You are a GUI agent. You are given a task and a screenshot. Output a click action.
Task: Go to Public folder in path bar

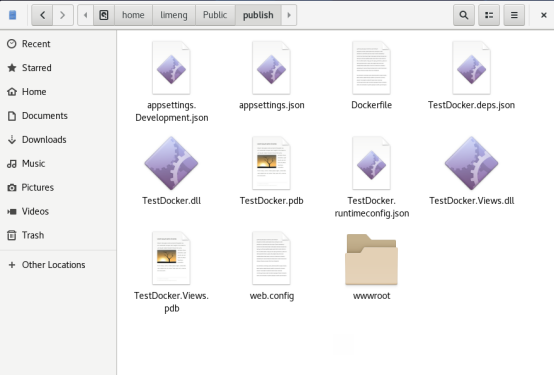coord(215,15)
